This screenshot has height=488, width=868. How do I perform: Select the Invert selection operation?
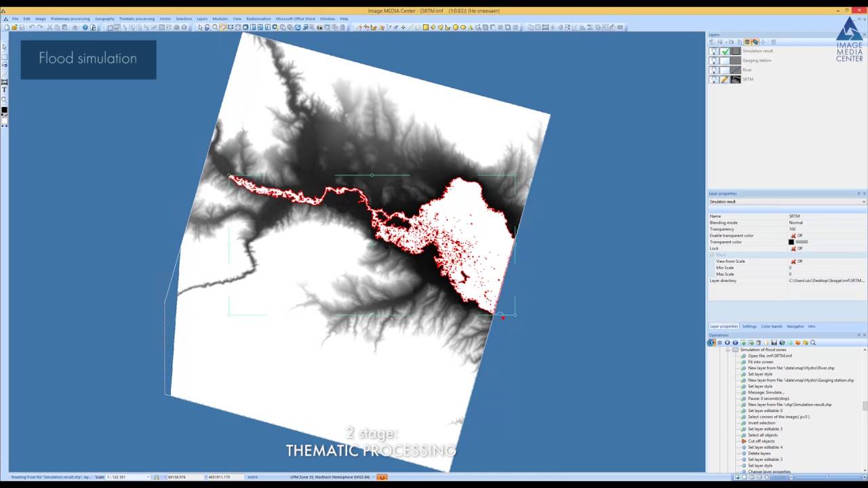(762, 423)
